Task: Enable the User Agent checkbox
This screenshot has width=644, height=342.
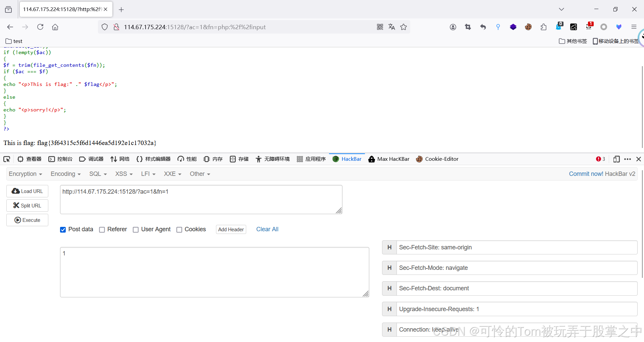Action: click(136, 230)
